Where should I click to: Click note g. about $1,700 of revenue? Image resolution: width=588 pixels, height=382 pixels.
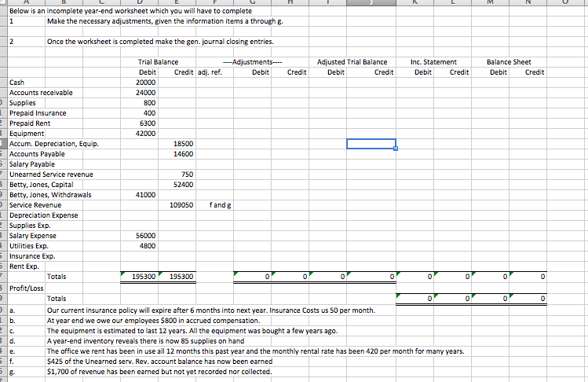click(159, 372)
